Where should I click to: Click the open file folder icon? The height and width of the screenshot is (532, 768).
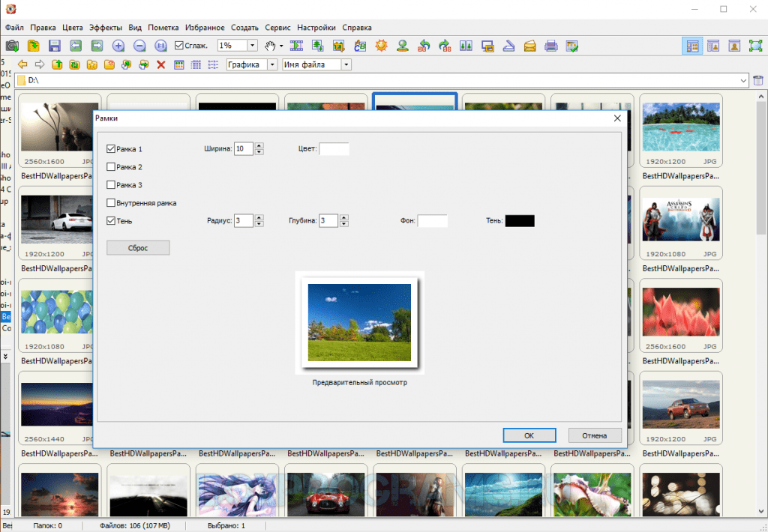pos(33,46)
